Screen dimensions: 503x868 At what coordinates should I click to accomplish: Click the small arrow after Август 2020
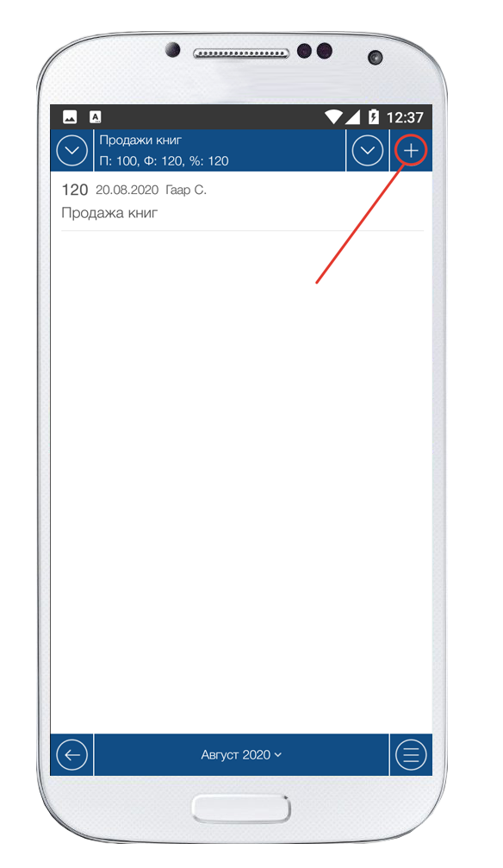tap(278, 755)
